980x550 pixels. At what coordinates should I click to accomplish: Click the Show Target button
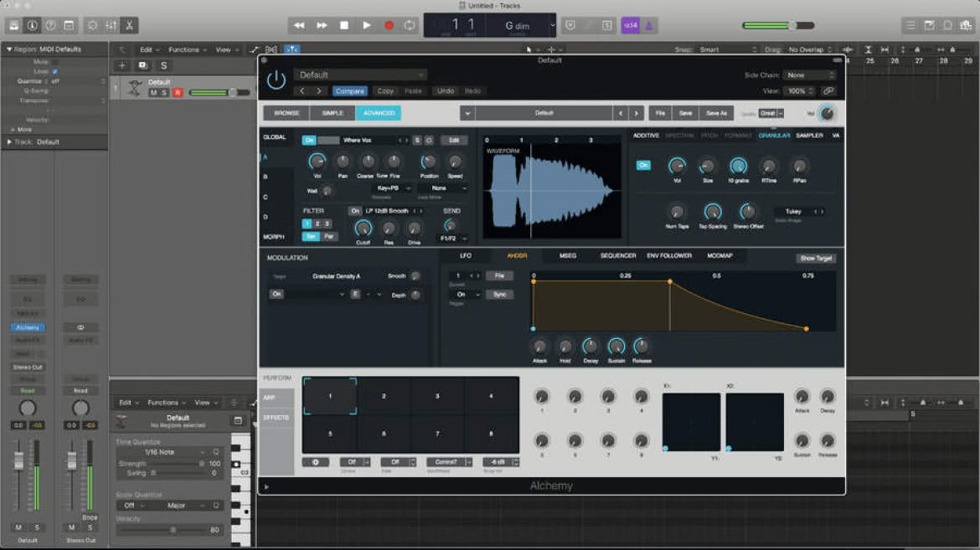[x=817, y=258]
